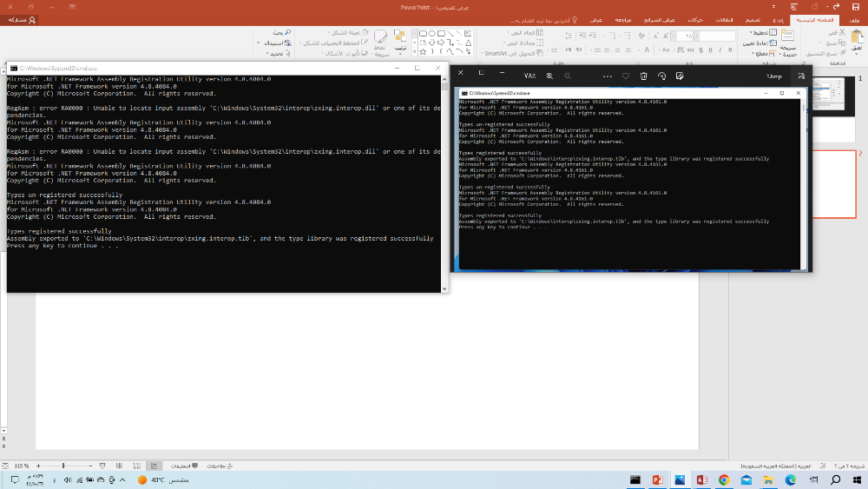Switch to slide sorter view in status bar

tap(135, 466)
